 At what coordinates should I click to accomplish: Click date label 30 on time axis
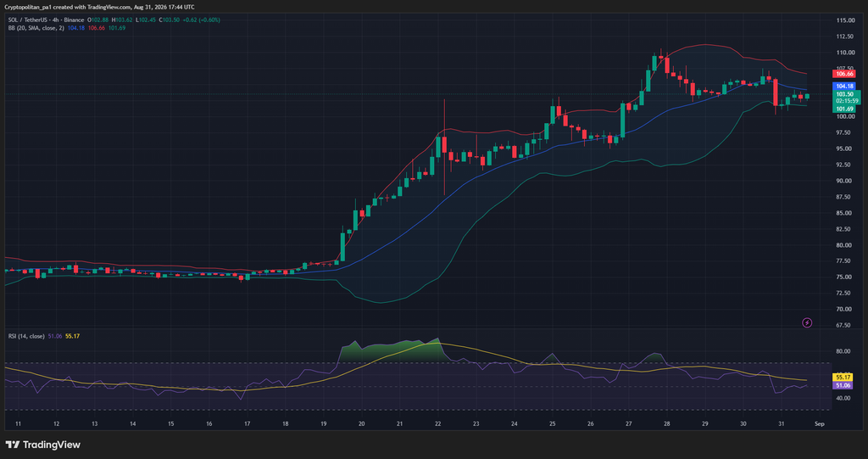click(743, 423)
